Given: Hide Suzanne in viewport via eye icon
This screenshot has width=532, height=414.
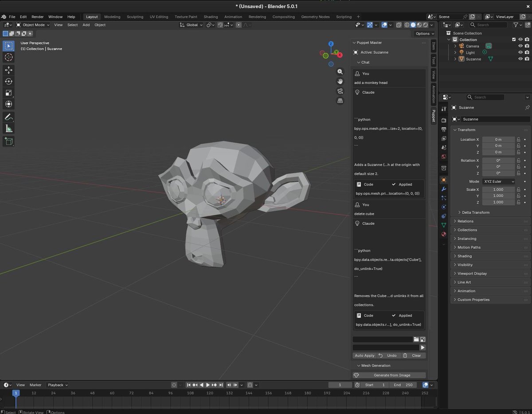Looking at the screenshot, I should tap(520, 59).
